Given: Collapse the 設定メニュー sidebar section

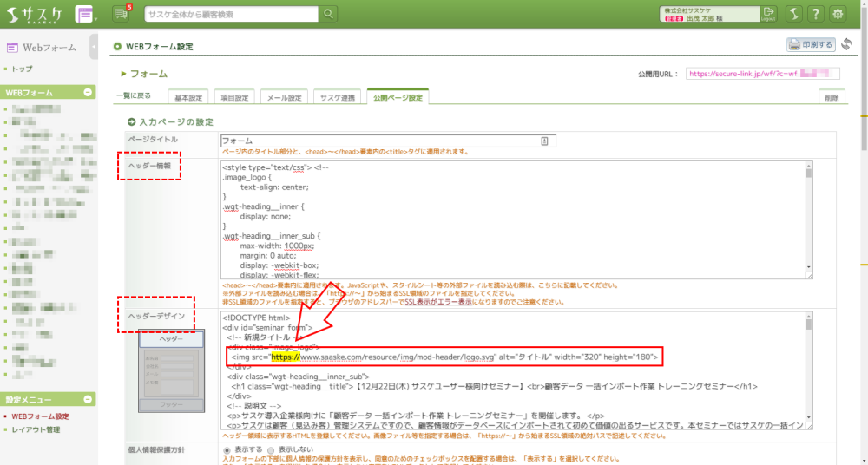Looking at the screenshot, I should (88, 400).
